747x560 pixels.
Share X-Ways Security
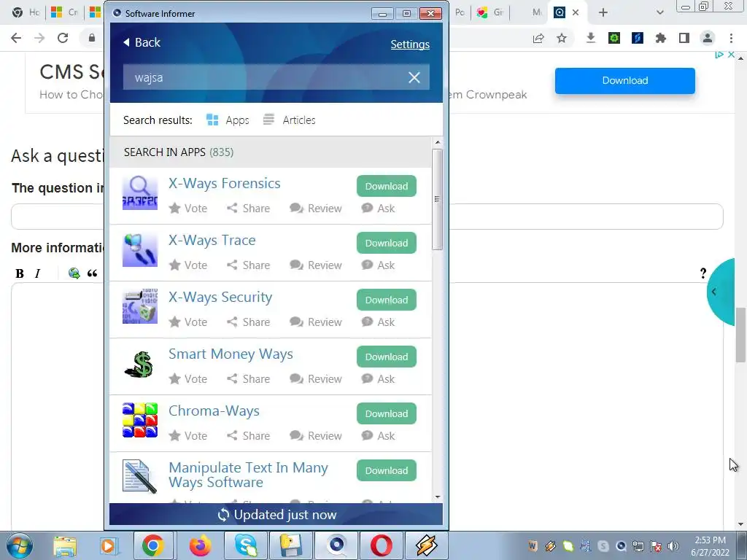click(x=248, y=322)
